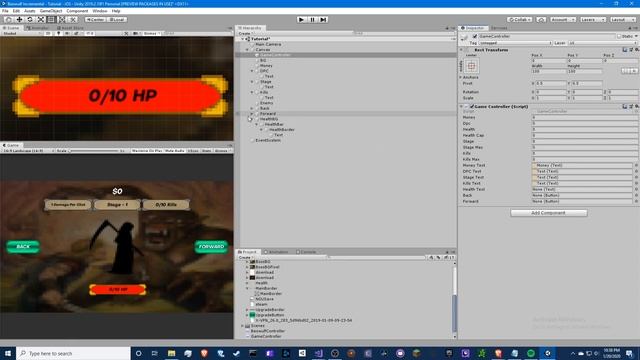
Task: Click the Play button
Action: point(301,20)
